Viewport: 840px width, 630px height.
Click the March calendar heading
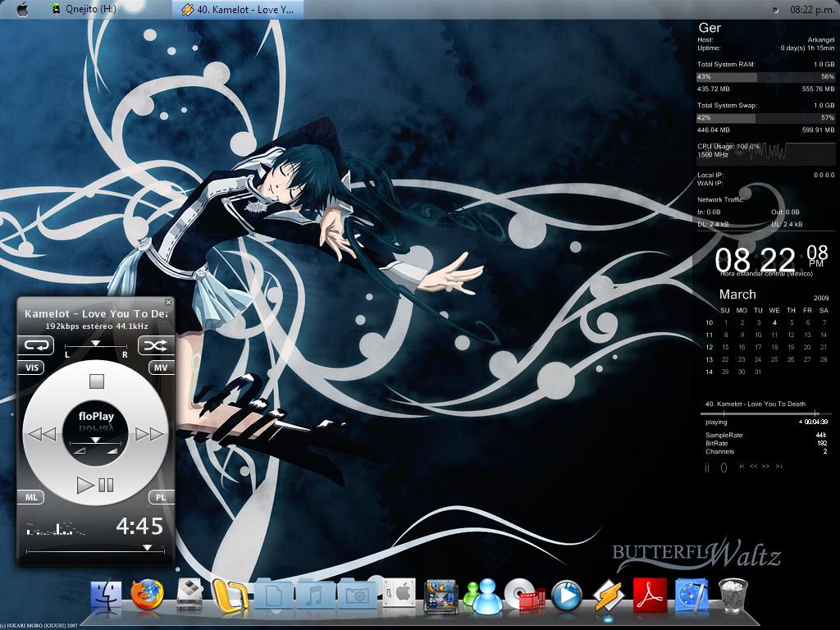tap(737, 294)
